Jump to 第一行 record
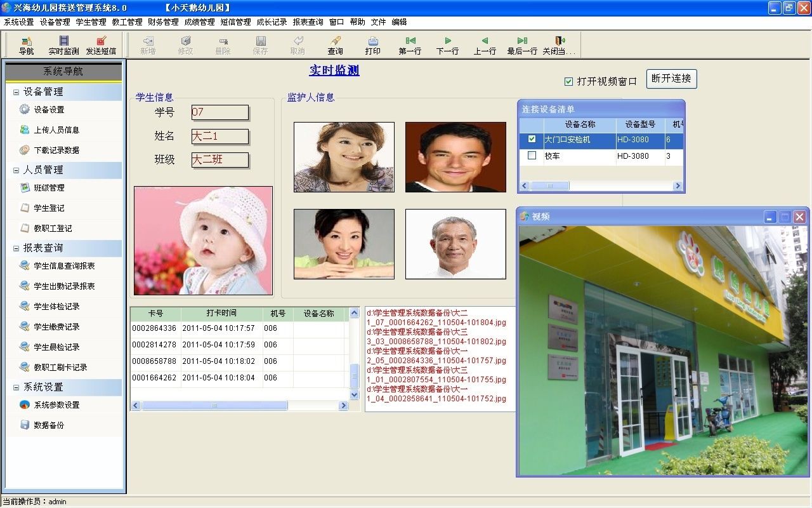The width and height of the screenshot is (812, 508). click(x=410, y=45)
